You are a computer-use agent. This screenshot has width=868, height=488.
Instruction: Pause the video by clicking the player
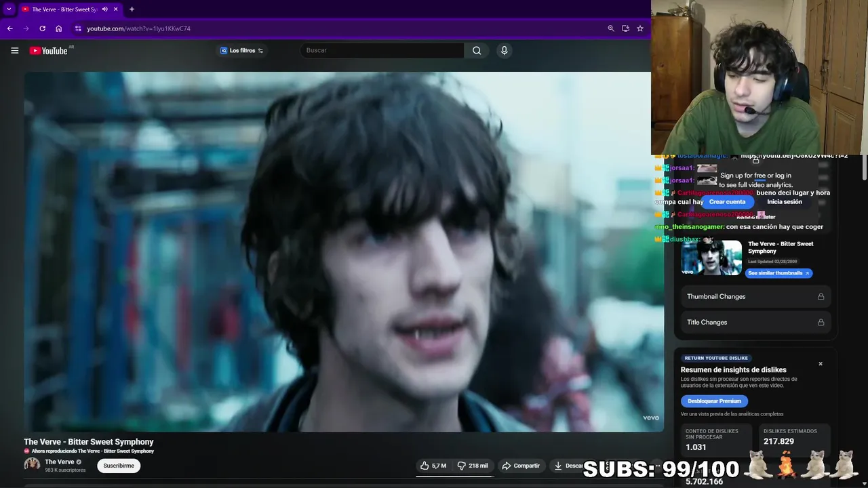pos(344,251)
